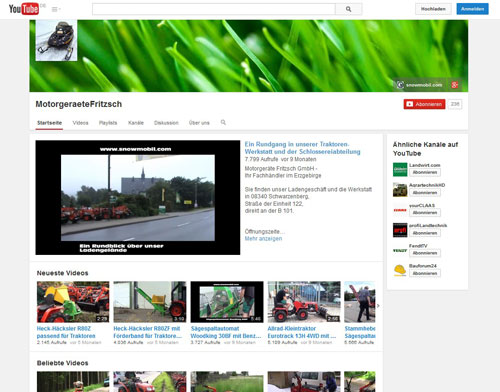The height and width of the screenshot is (392, 500).
Task: Open Heck-Häcksler R80Z video thumbnail
Action: tap(73, 302)
